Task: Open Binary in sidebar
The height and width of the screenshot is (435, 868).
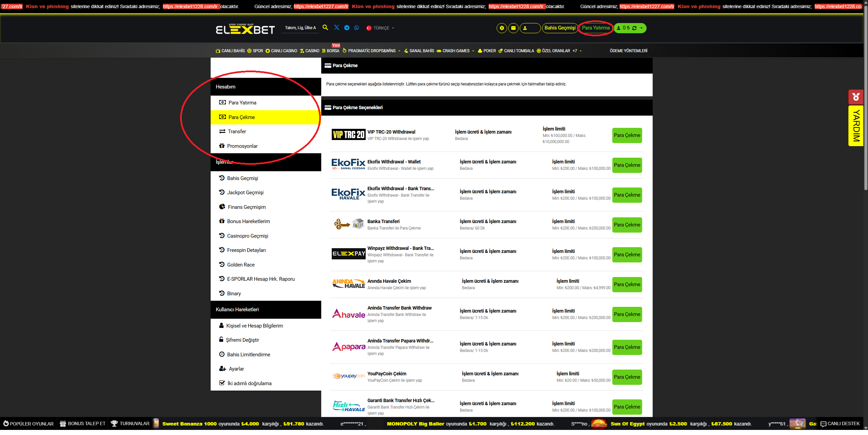Action: (x=266, y=294)
